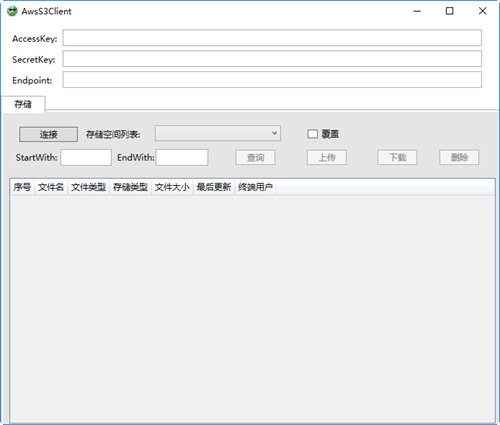Sort by the 文件名 column header
The image size is (500, 425).
coord(51,187)
